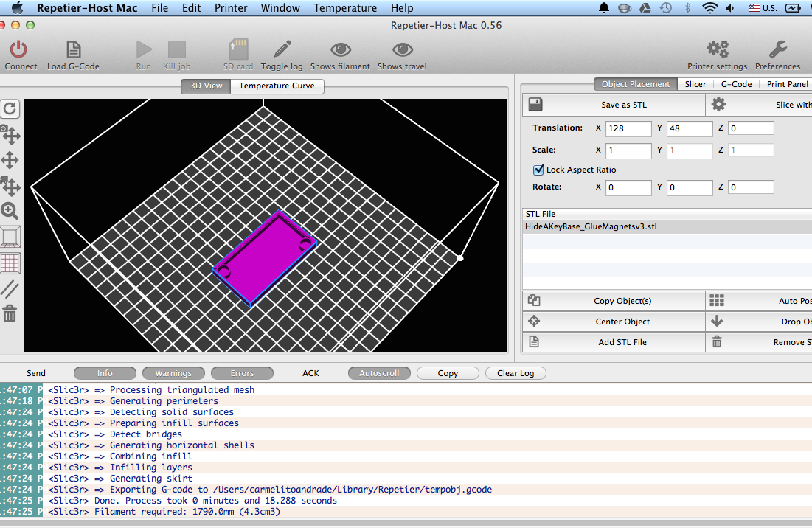Viewport: 812px width, 528px height.
Task: Toggle the Info log filter
Action: coord(105,373)
